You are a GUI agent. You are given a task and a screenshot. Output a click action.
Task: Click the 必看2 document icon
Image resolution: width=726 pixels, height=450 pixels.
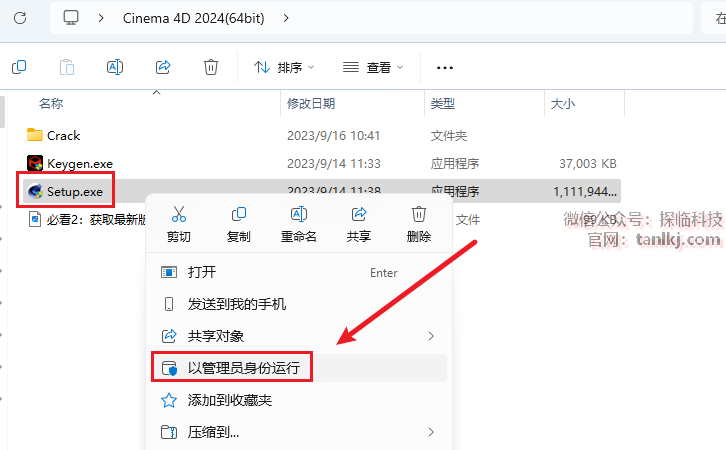point(35,219)
